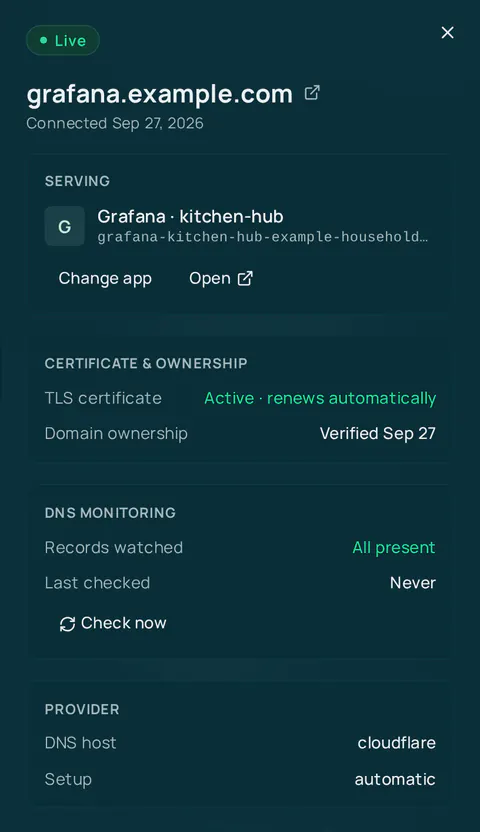The height and width of the screenshot is (832, 480).
Task: Click the Change app button
Action: point(105,279)
